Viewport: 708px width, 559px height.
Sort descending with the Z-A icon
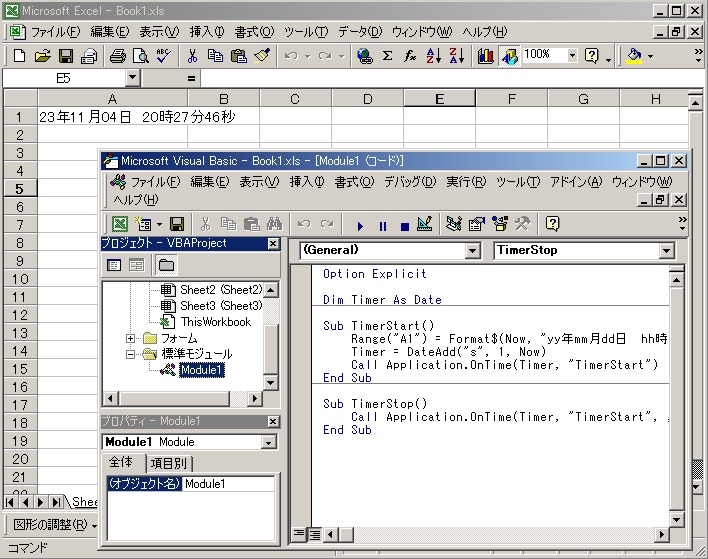(x=456, y=56)
